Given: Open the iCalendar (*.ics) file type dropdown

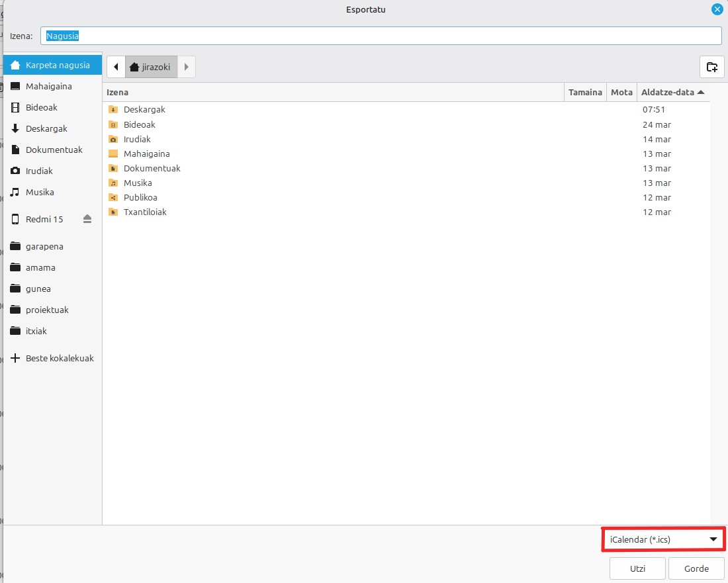Looking at the screenshot, I should [x=663, y=539].
